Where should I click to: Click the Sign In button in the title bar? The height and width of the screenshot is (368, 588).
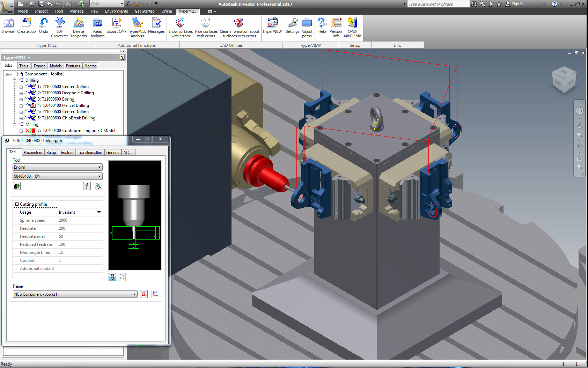pos(517,4)
